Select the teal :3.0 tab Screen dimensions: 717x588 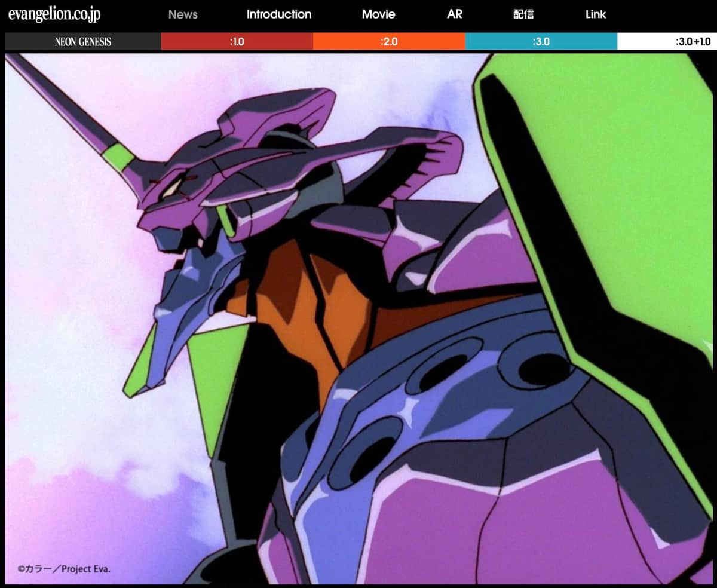click(x=541, y=42)
